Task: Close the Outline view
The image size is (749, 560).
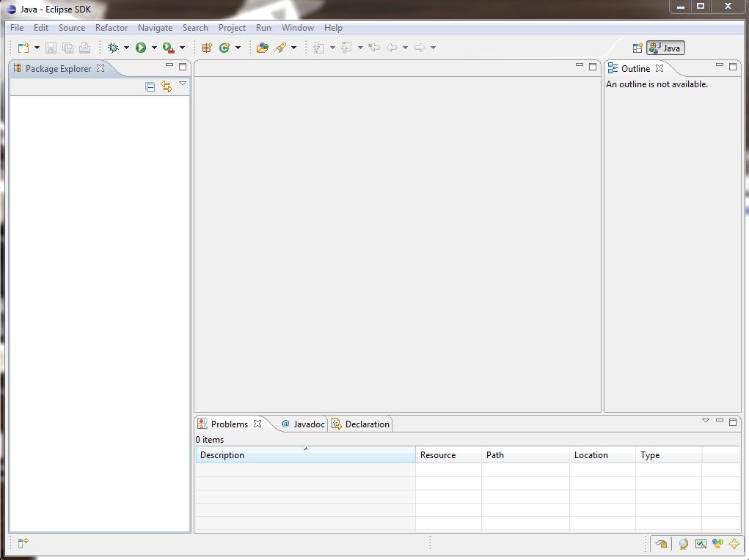Action: click(x=660, y=68)
